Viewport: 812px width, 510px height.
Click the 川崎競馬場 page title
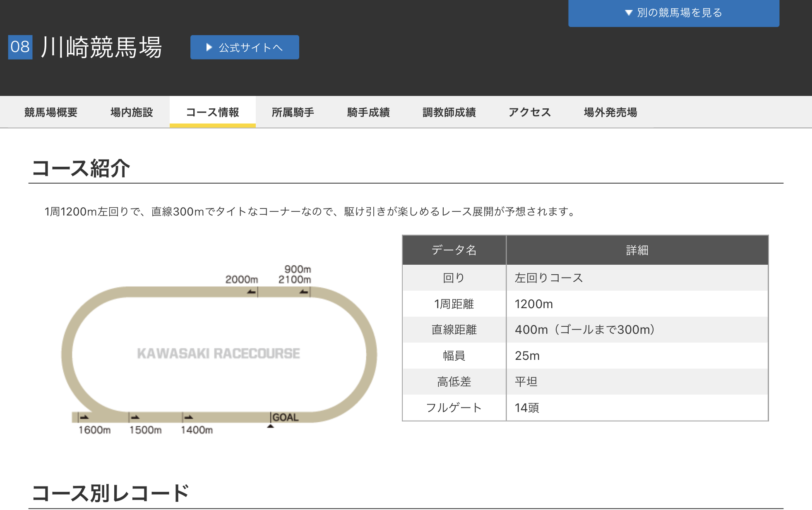101,47
